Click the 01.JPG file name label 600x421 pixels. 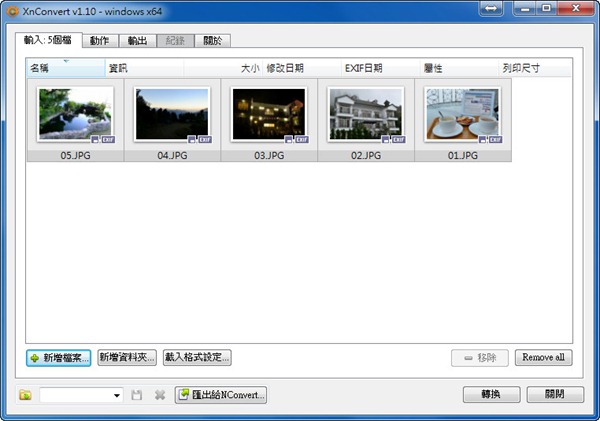[463, 155]
